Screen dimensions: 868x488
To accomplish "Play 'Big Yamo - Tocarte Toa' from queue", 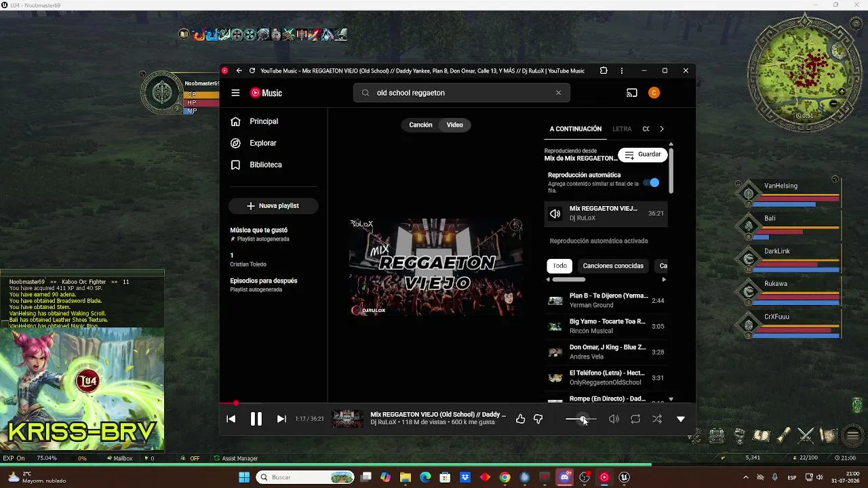I will click(x=606, y=326).
